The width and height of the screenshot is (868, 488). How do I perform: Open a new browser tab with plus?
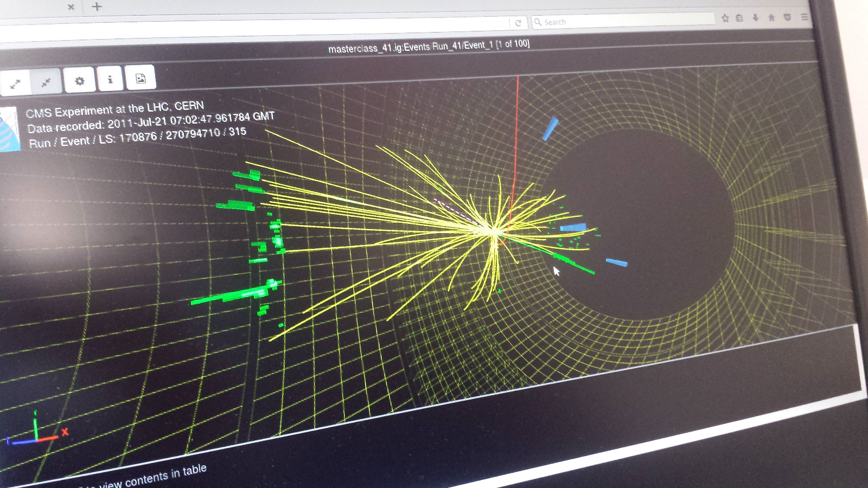click(97, 7)
